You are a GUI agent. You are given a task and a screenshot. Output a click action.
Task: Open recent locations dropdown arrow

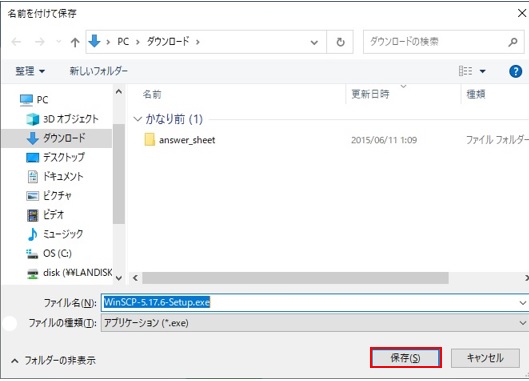pyautogui.click(x=59, y=42)
